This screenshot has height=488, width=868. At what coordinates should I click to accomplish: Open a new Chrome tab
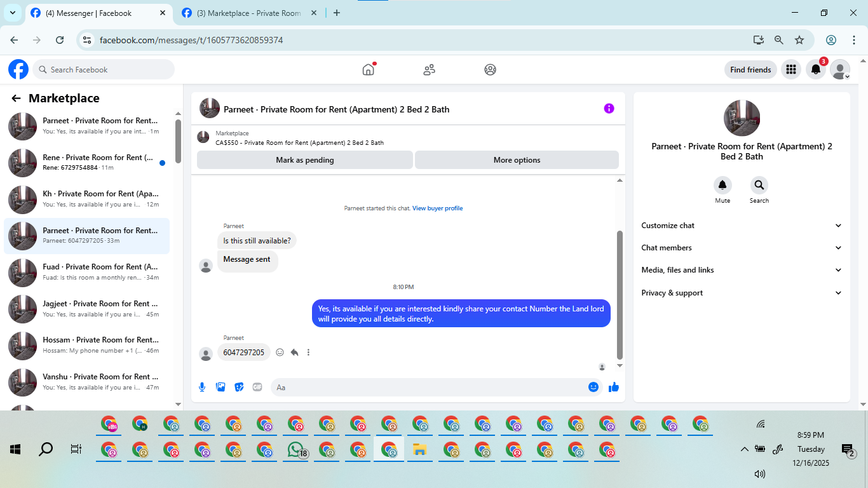pyautogui.click(x=337, y=13)
